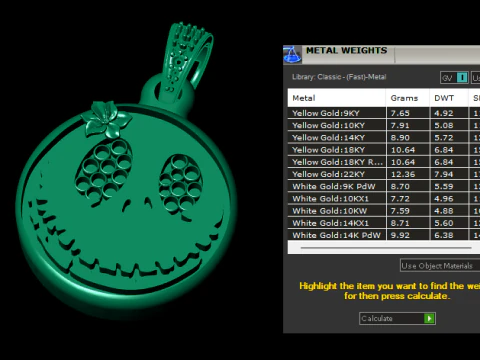Screen dimensions: 480x360
Task: Click the 4.92 DWT cell
Action: (449, 113)
